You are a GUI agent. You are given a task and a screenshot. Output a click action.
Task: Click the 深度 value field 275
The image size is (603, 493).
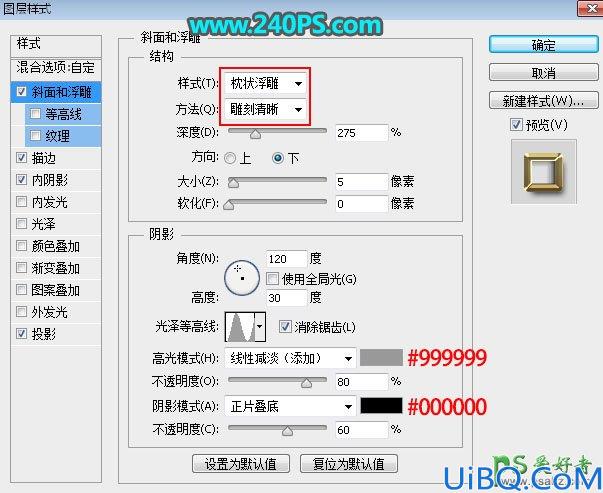(x=361, y=133)
